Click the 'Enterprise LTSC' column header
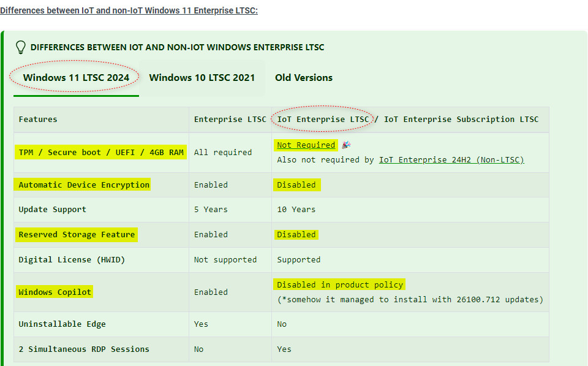Viewport: 588px width, 366px height. click(230, 120)
